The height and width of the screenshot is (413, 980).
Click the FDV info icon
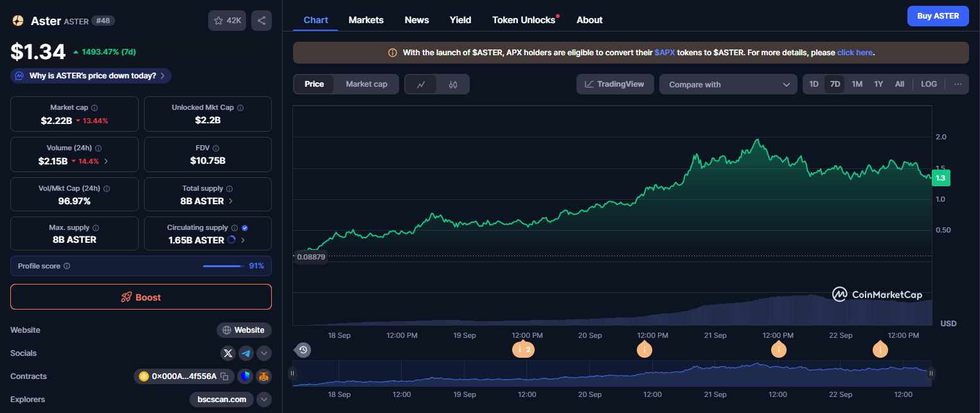pos(216,148)
